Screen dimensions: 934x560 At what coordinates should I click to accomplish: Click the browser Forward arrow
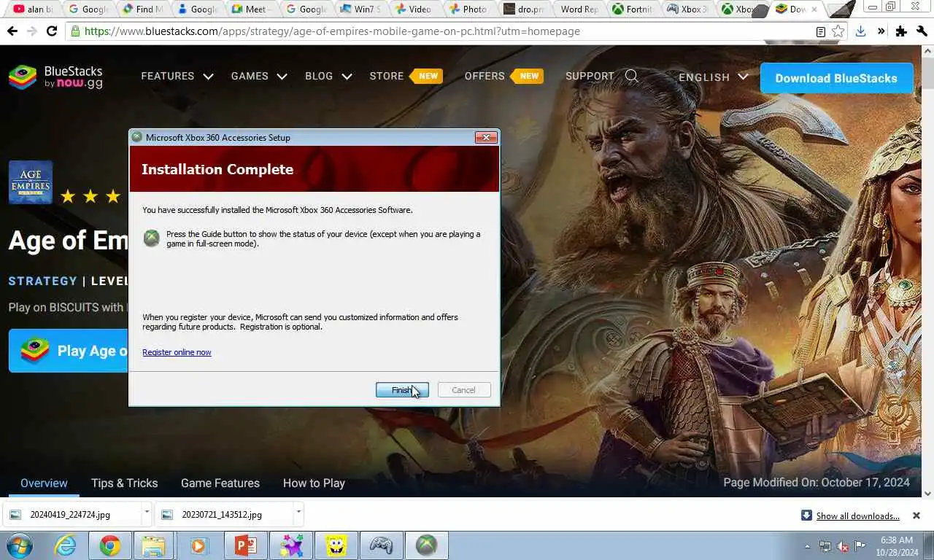click(31, 31)
